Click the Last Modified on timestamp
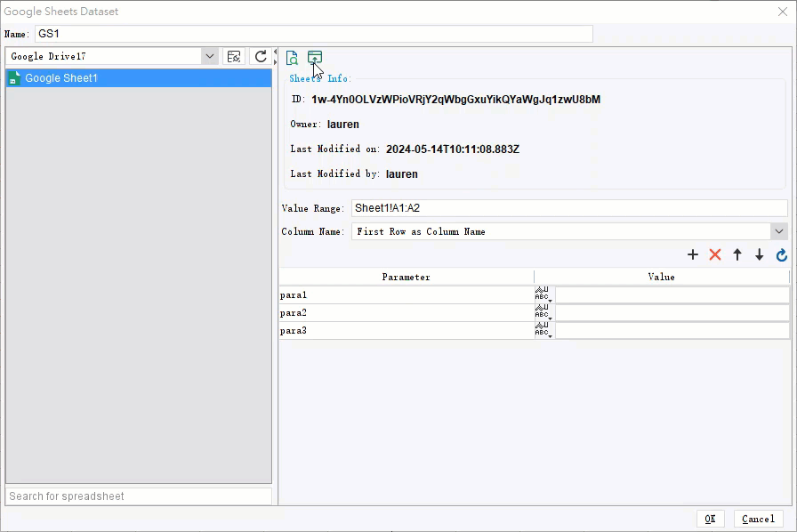Viewport: 797px width, 532px height. coord(453,149)
